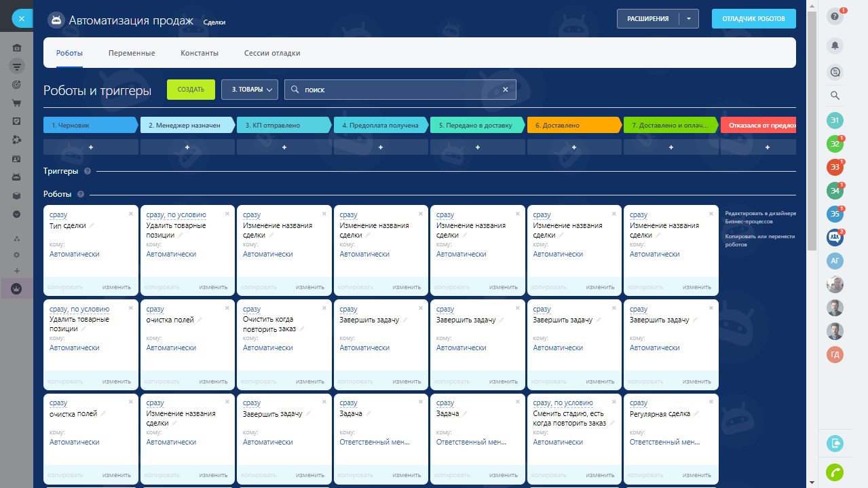
Task: Select the 6. Доставлено stage
Action: [x=574, y=126]
